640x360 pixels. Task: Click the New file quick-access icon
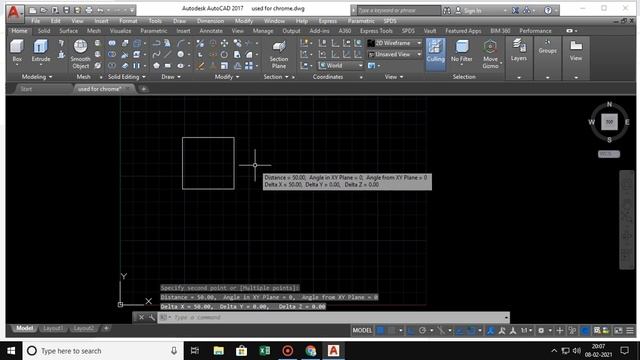tap(33, 10)
